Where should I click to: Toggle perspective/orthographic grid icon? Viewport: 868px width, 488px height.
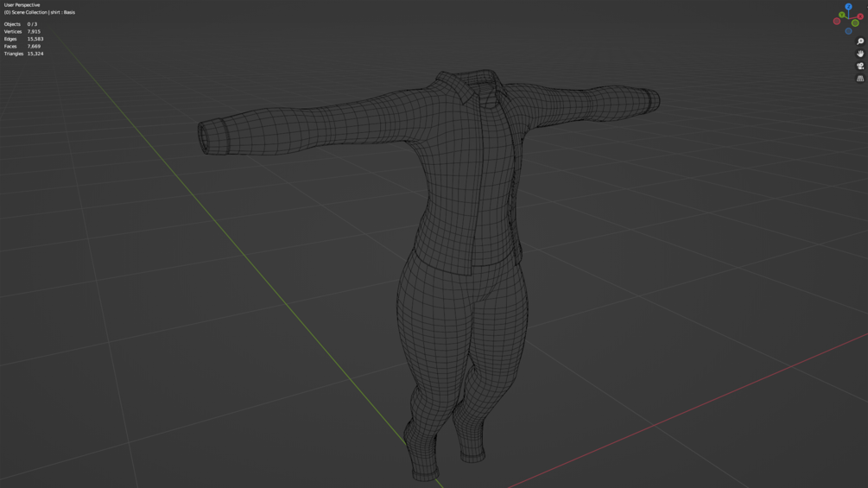(x=860, y=79)
